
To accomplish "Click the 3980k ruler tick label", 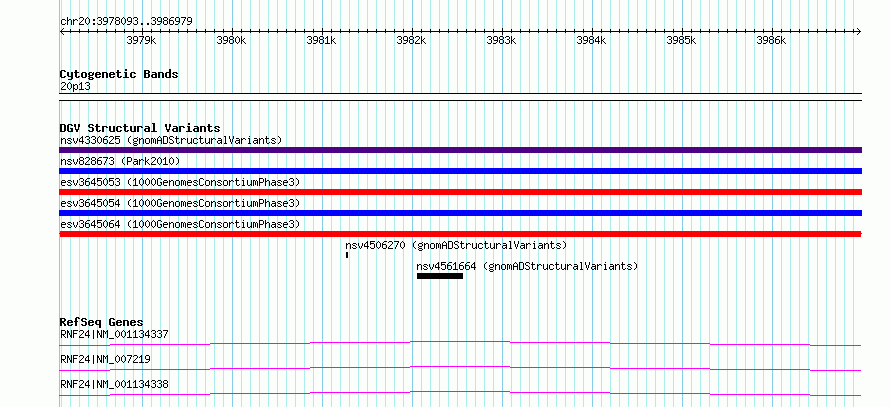I will click(x=232, y=40).
